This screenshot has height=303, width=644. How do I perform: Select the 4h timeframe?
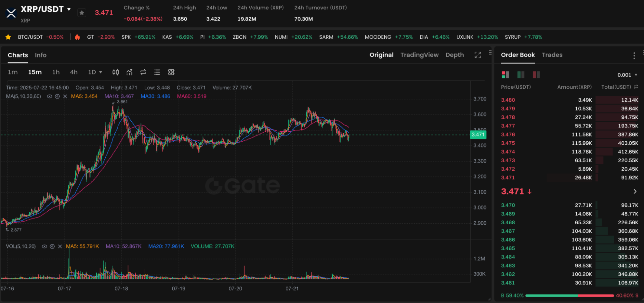74,72
